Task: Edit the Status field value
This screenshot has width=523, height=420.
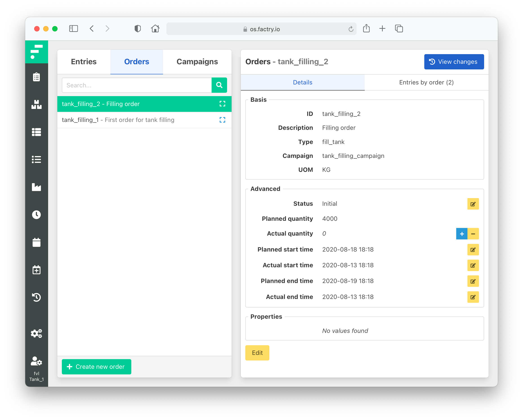Action: coord(473,204)
